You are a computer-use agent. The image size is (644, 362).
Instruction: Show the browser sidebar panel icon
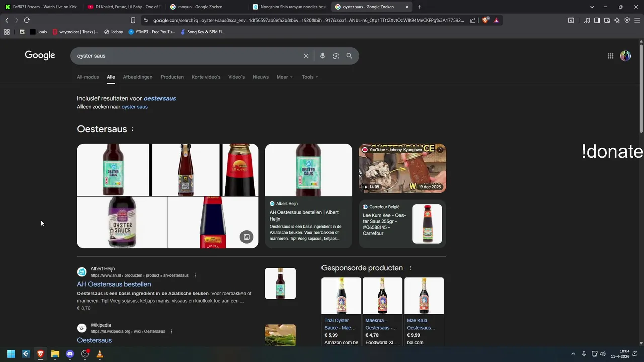tap(597, 20)
